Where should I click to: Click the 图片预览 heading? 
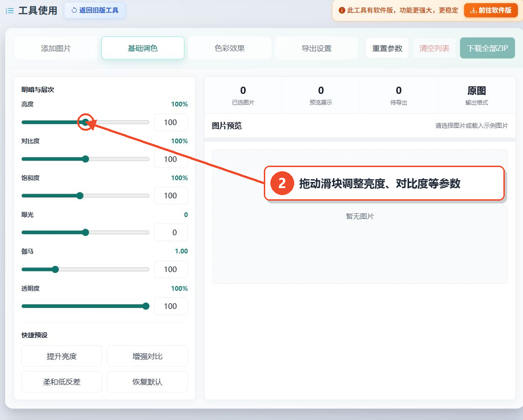[227, 126]
